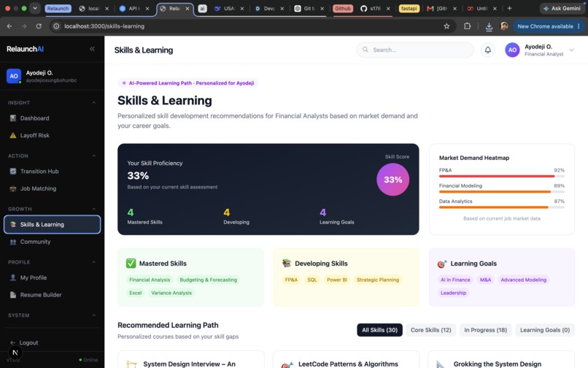
Task: Select the In Progress (18) filter
Action: point(486,330)
